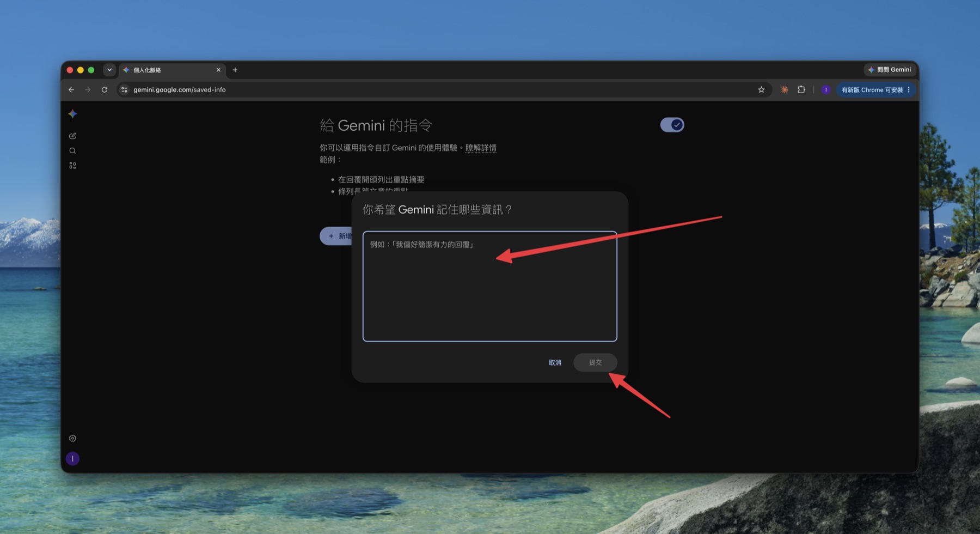
Task: Open the 瞭解詳情 link
Action: [481, 148]
